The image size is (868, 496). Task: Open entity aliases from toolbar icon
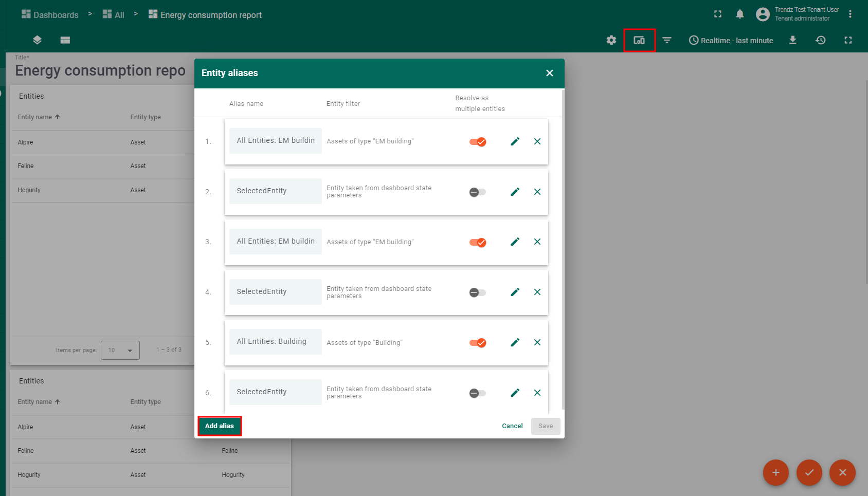coord(639,40)
